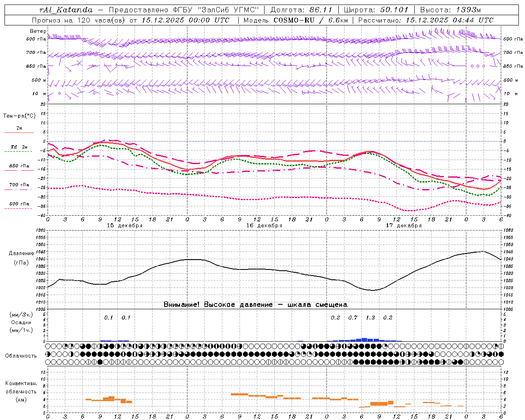The width and height of the screenshot is (525, 420).
Task: Click the '700 гПа' entry in temperature legend
Action: click(x=19, y=185)
